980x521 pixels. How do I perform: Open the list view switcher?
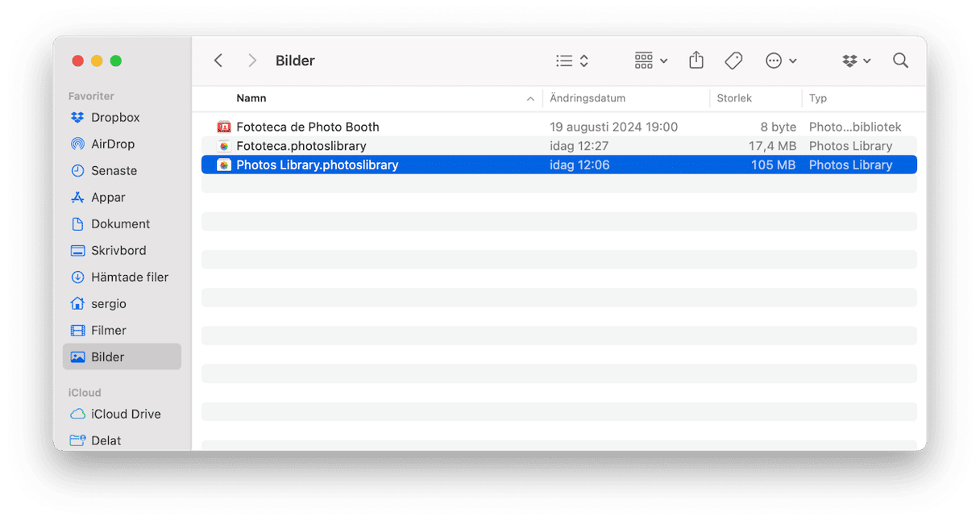click(x=572, y=60)
